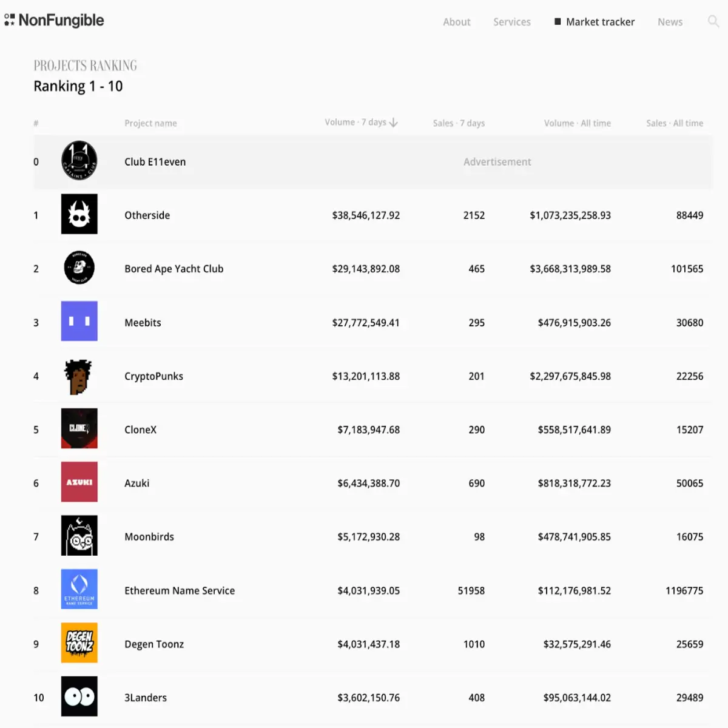Click the search magnifier icon
728x728 pixels.
click(713, 22)
